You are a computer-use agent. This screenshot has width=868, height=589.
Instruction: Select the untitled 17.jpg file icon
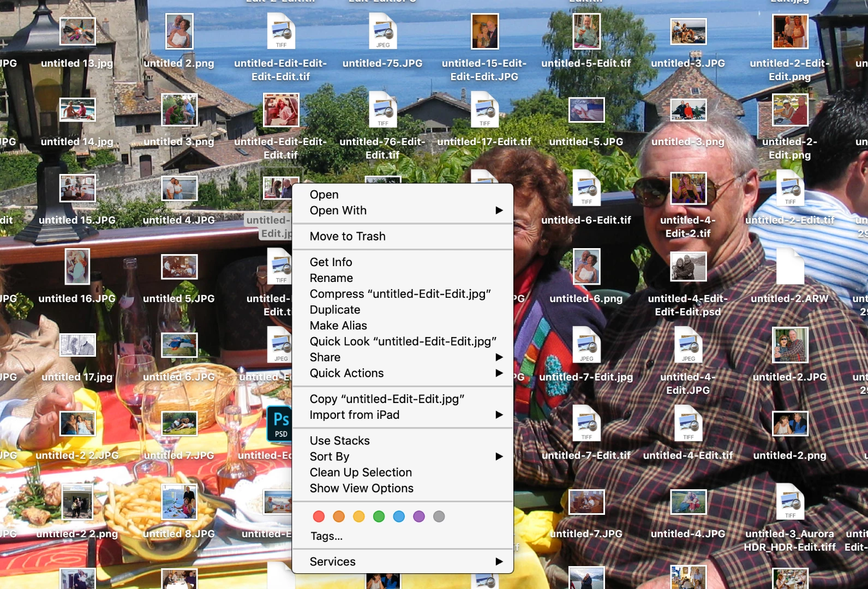point(77,345)
